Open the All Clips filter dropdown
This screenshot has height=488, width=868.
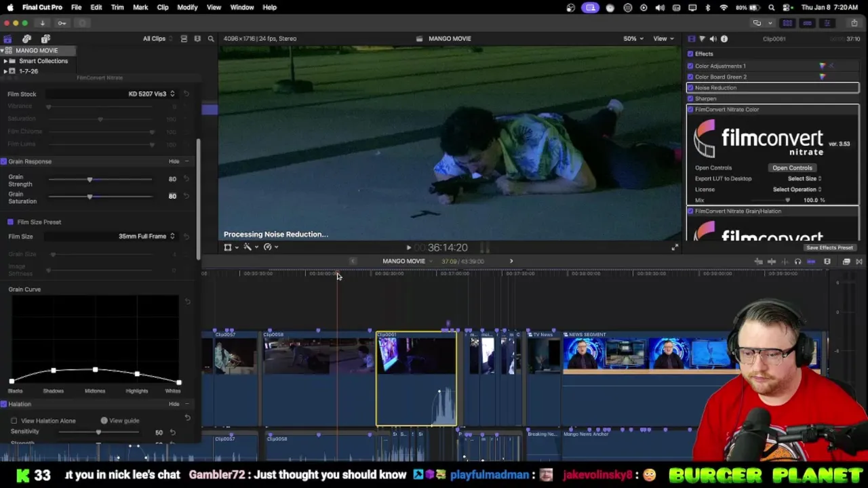coord(157,39)
